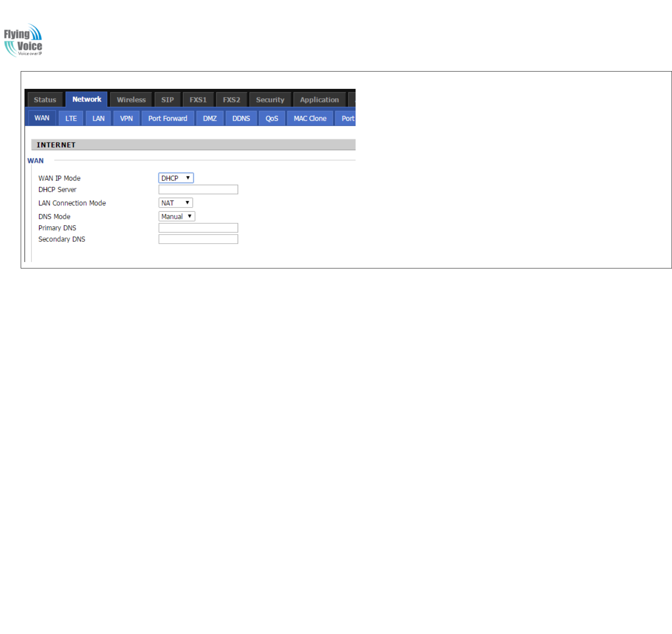
Task: Switch to the Security tab
Action: (x=270, y=100)
